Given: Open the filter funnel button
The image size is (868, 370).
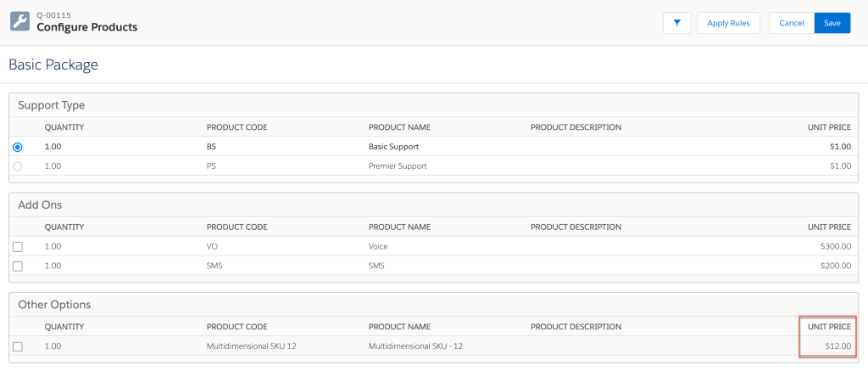Looking at the screenshot, I should (676, 23).
